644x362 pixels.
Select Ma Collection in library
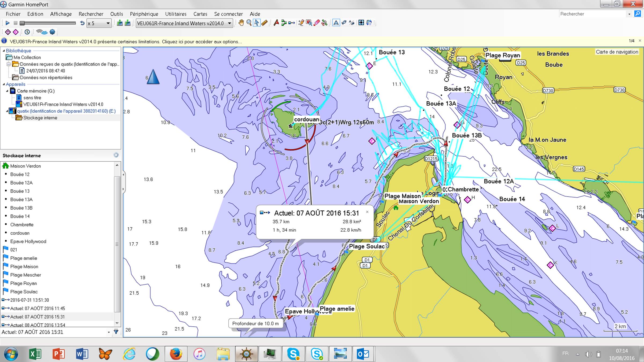(27, 57)
